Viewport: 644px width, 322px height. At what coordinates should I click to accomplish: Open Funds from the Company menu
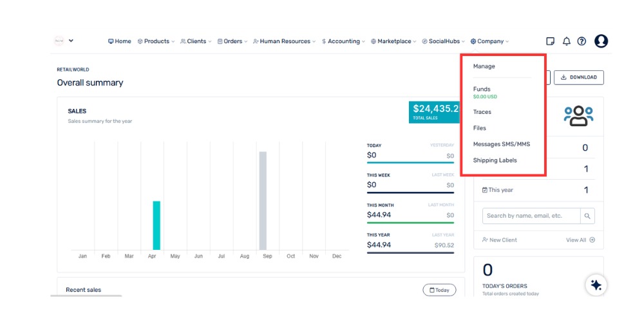click(482, 90)
